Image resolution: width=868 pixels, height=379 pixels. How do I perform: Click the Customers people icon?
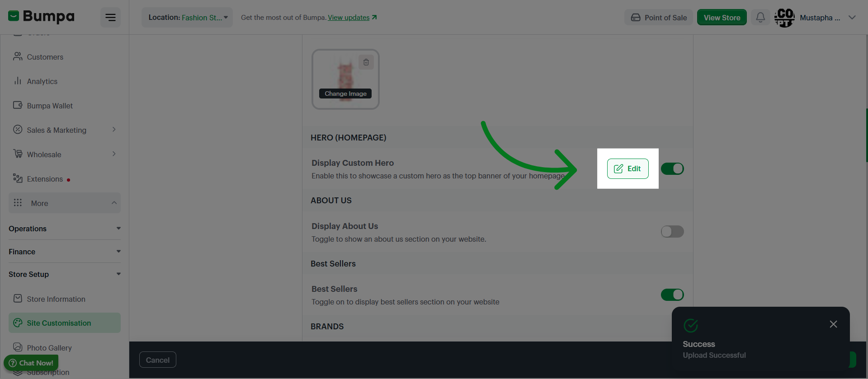[x=18, y=56]
